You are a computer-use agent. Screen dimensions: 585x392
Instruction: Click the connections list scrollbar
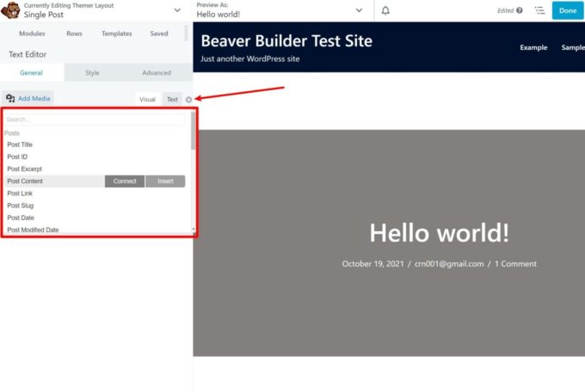(194, 131)
